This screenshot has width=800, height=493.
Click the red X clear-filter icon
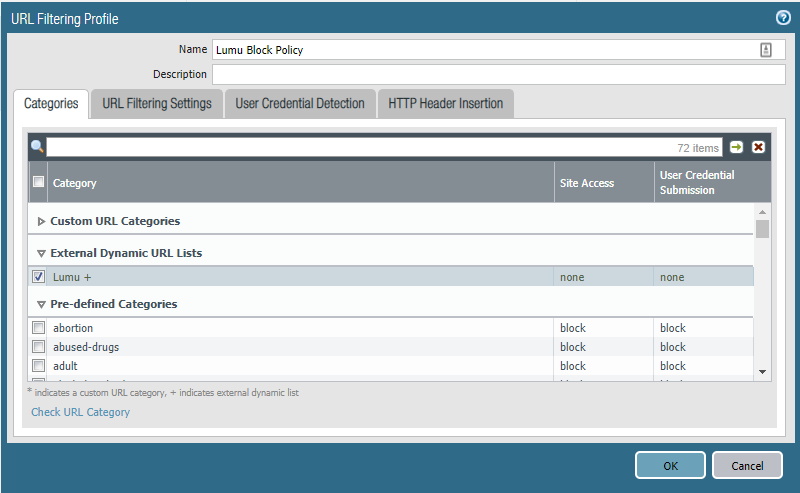click(x=758, y=147)
